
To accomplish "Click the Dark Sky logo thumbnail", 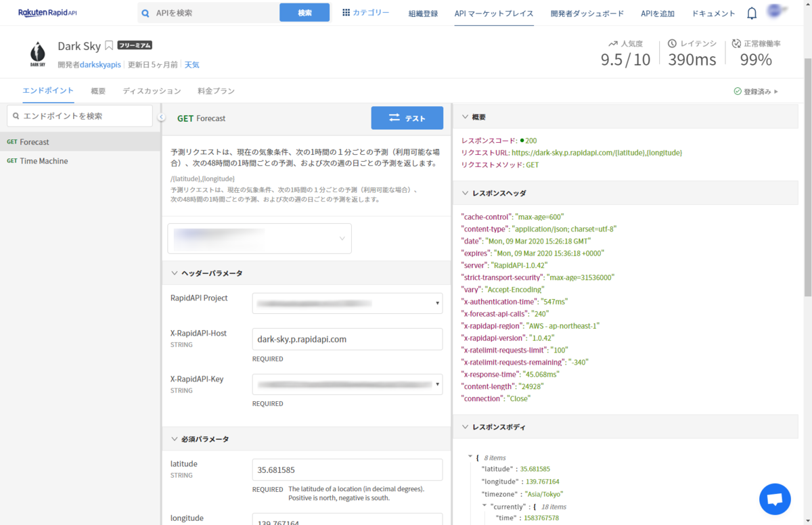I will tap(38, 54).
